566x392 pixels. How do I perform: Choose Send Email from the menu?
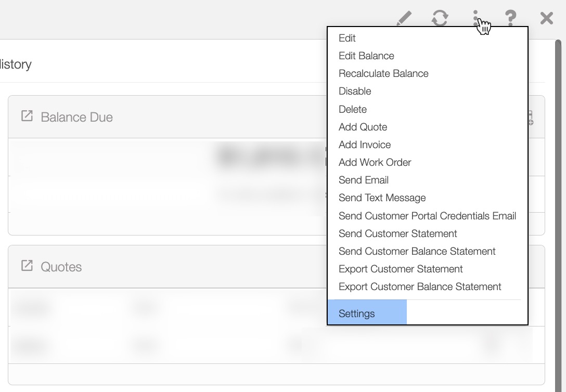click(x=364, y=180)
